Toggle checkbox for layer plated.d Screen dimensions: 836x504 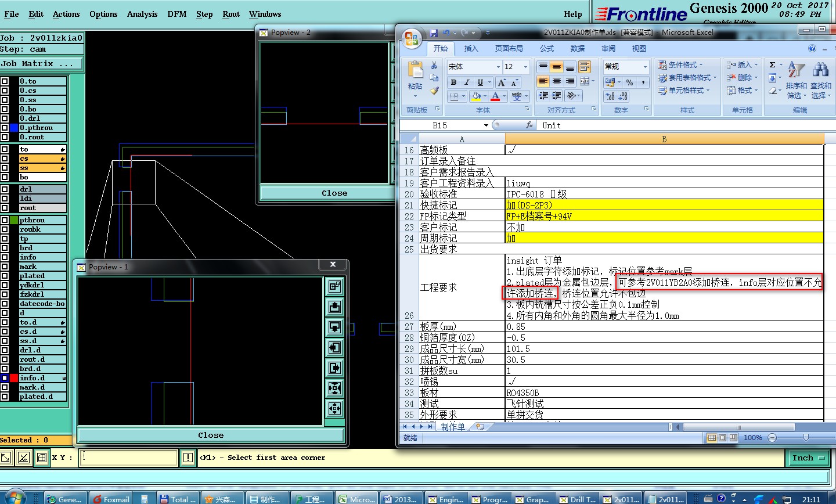coord(5,397)
